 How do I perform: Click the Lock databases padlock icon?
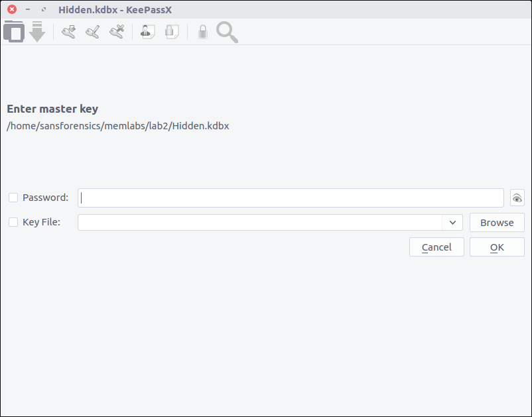click(203, 32)
